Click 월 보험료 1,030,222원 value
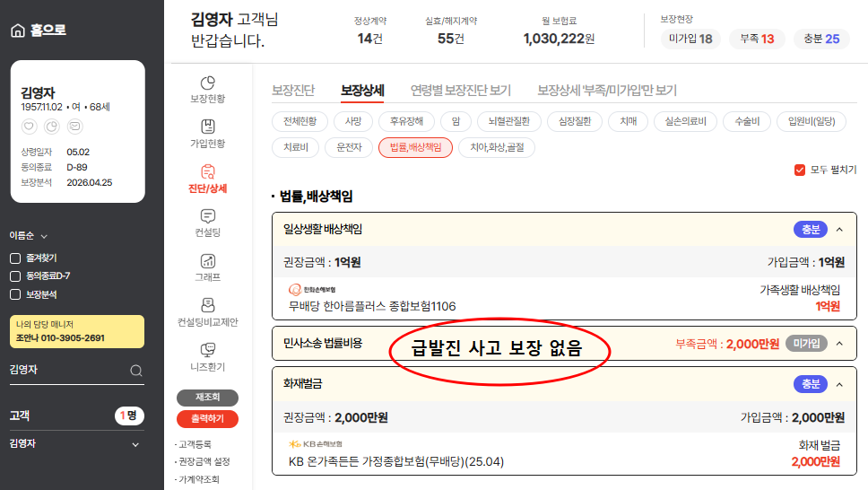Image resolution: width=868 pixels, height=490 pixels. [560, 39]
